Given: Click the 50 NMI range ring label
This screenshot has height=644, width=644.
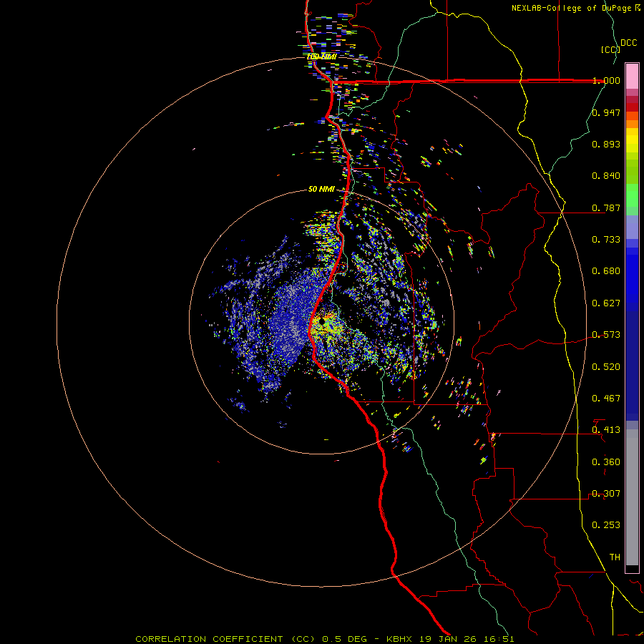Looking at the screenshot, I should 321,189.
